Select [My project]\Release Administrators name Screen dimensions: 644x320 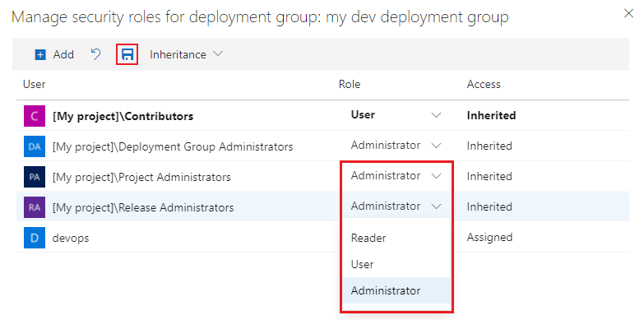143,207
